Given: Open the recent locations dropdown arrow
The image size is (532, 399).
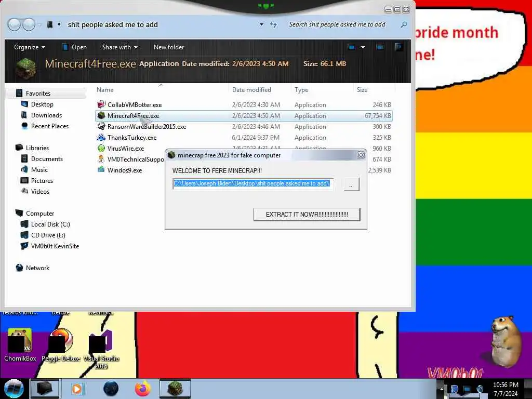Looking at the screenshot, I should click(39, 24).
